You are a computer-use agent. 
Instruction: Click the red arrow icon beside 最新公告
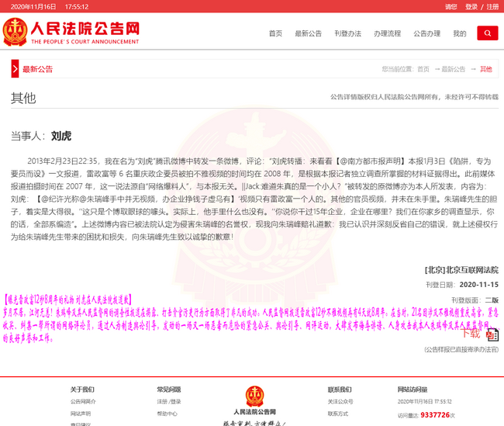point(15,69)
